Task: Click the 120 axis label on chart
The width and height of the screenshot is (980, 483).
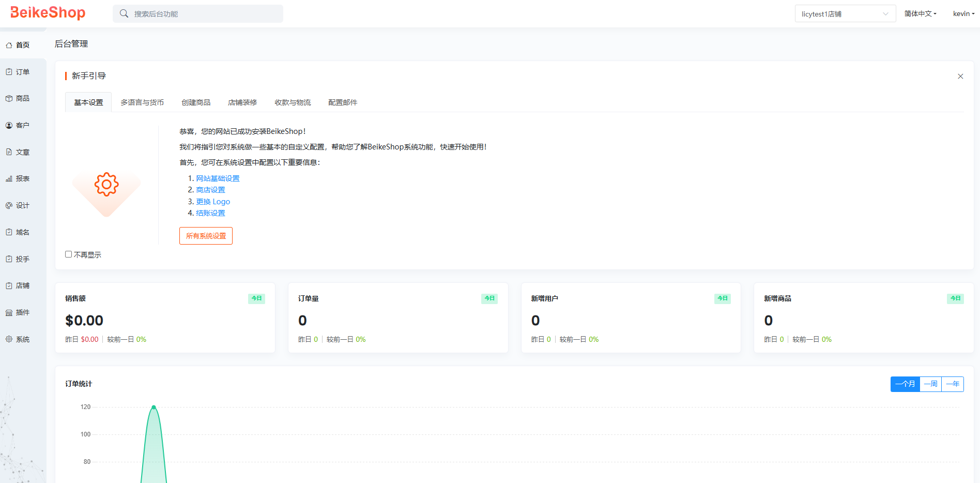Action: (x=85, y=407)
